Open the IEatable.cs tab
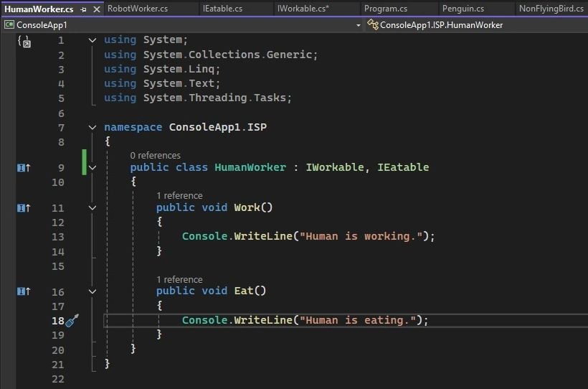The image size is (588, 389). click(222, 9)
